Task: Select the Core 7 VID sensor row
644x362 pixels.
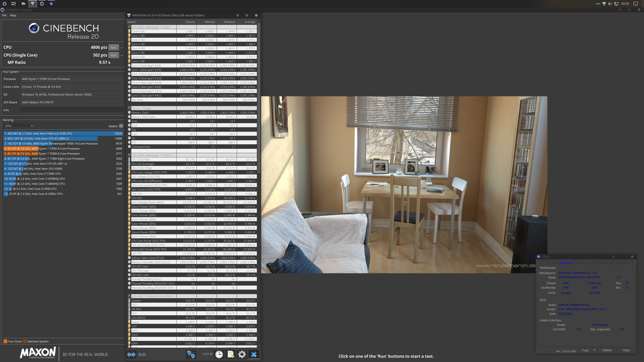Action: point(192,61)
